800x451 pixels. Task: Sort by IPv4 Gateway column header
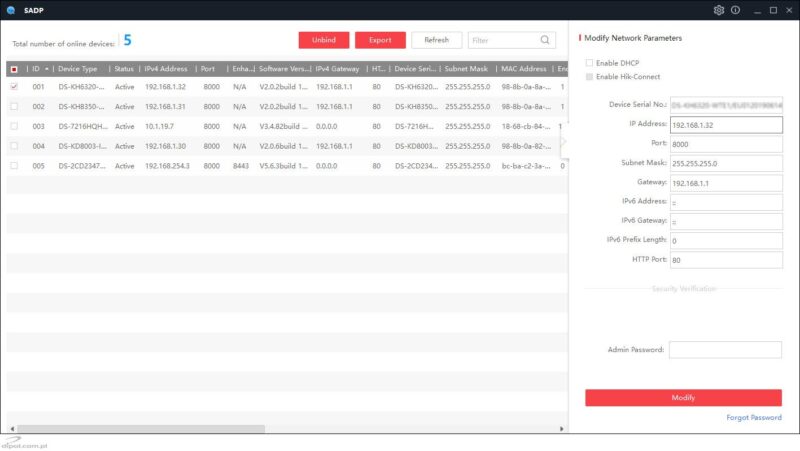(x=337, y=69)
